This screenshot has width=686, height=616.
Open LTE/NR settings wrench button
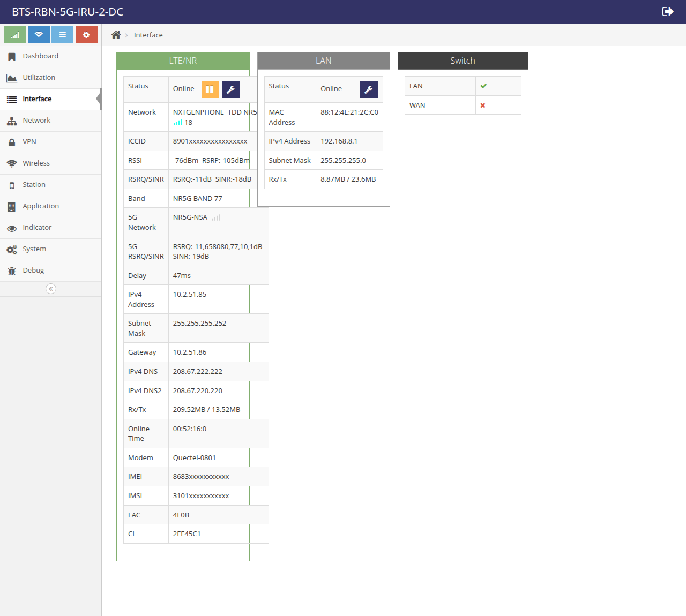(x=231, y=89)
